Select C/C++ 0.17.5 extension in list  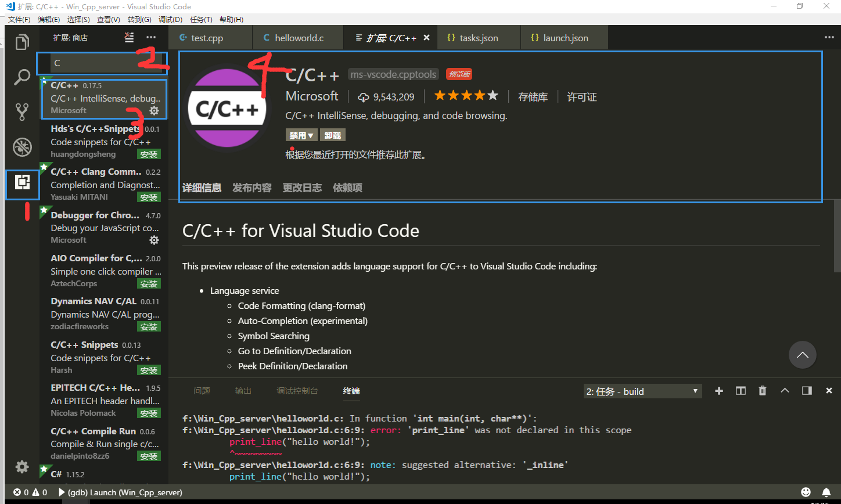[x=103, y=98]
